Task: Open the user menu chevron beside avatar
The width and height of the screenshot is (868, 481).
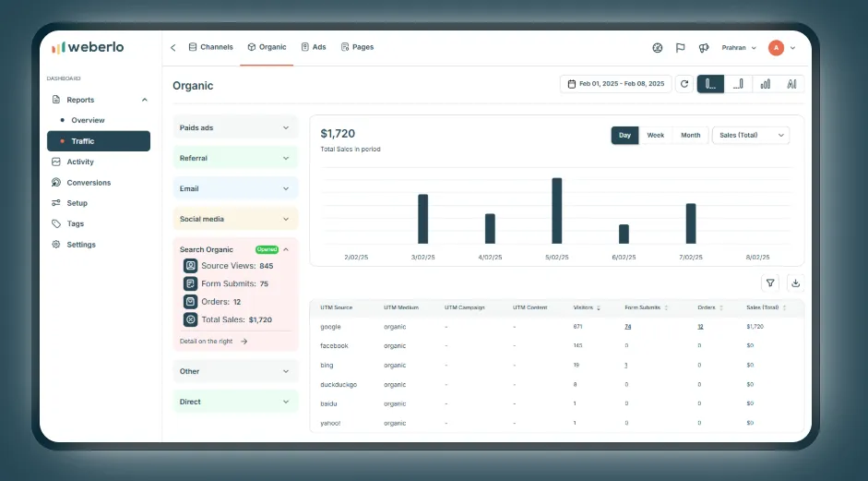Action: pos(792,48)
